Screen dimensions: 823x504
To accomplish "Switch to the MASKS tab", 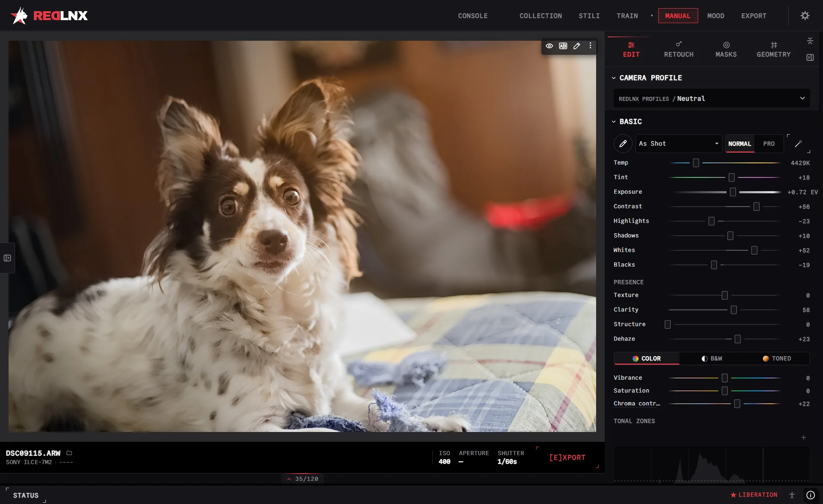I will [726, 49].
